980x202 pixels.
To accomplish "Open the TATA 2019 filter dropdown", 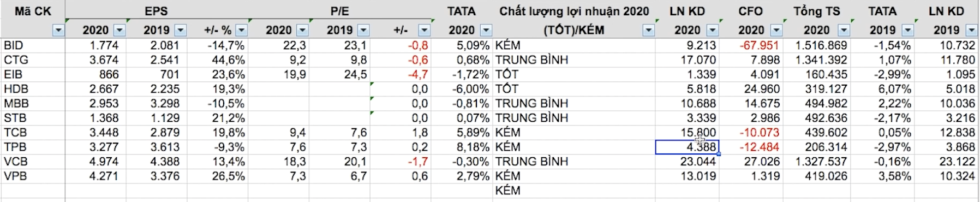I will click(907, 31).
